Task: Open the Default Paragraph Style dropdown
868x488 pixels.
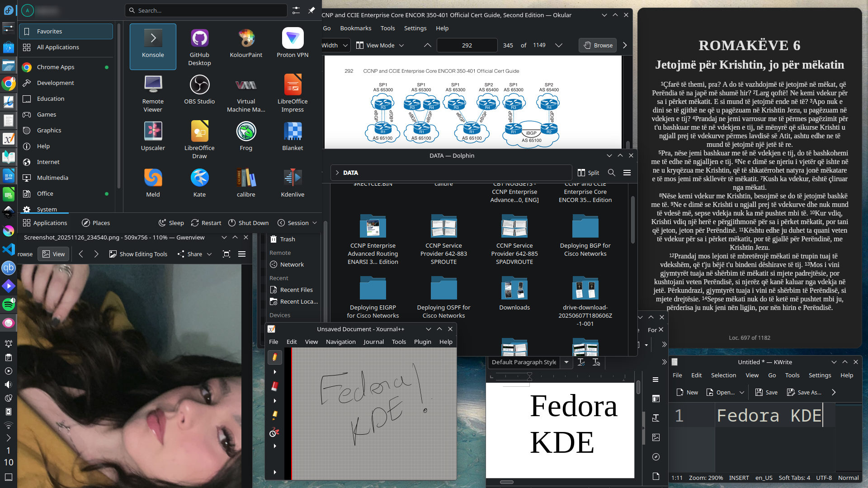Action: [566, 362]
